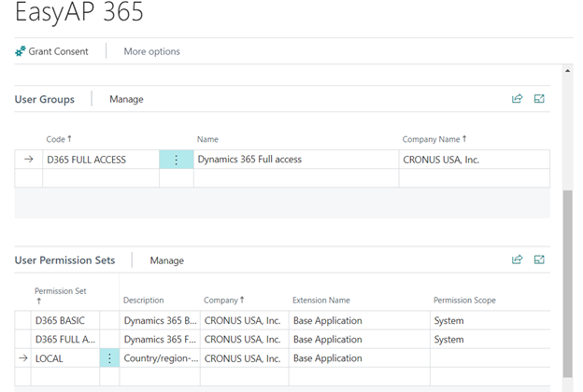This screenshot has width=583, height=392.
Task: Click System scope in D365 BASIC row
Action: [490, 320]
